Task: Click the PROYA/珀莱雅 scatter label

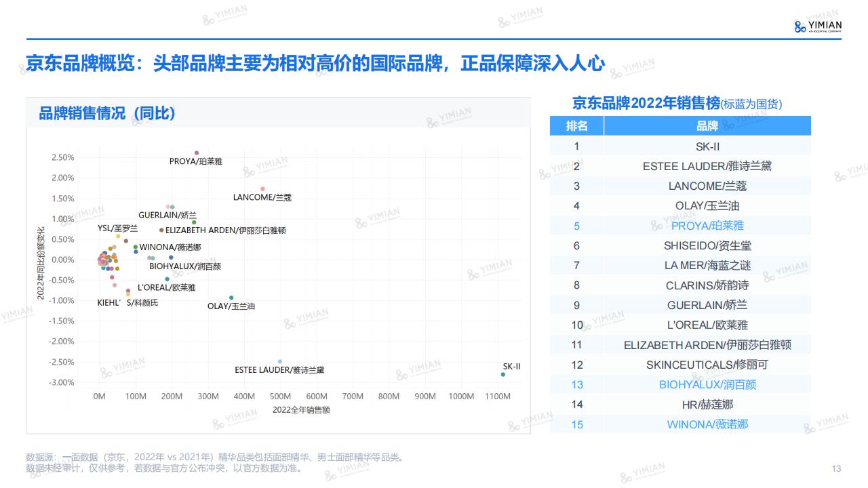Action: pos(196,161)
